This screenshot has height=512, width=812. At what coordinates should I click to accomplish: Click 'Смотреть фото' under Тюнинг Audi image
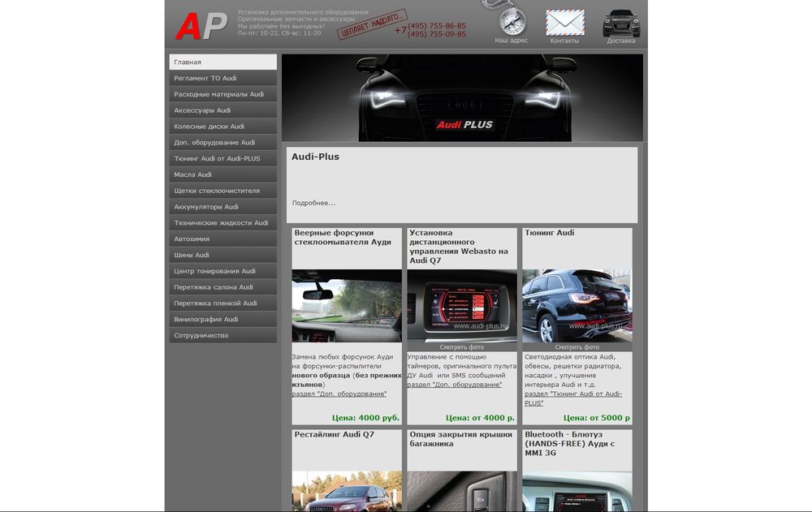click(x=577, y=347)
